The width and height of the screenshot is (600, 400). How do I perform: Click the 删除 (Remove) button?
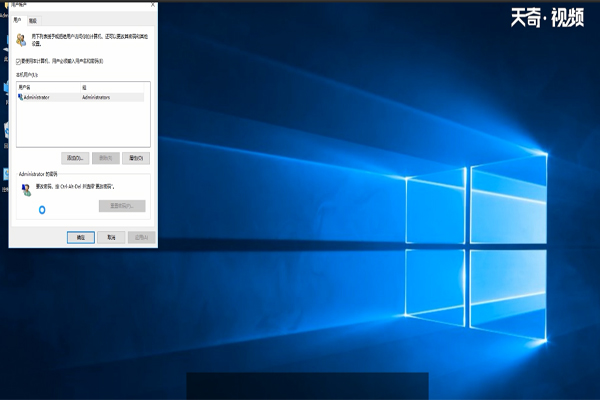pyautogui.click(x=106, y=158)
